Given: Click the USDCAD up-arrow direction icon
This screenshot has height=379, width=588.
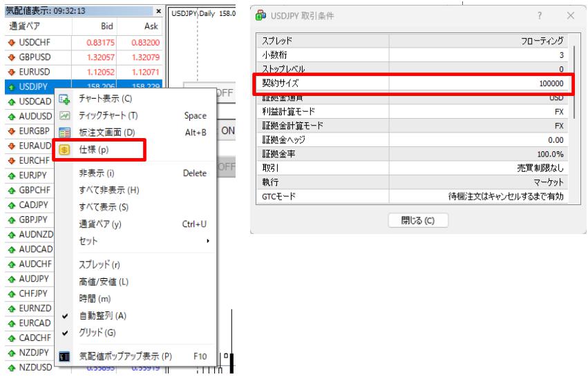Looking at the screenshot, I should [12, 102].
